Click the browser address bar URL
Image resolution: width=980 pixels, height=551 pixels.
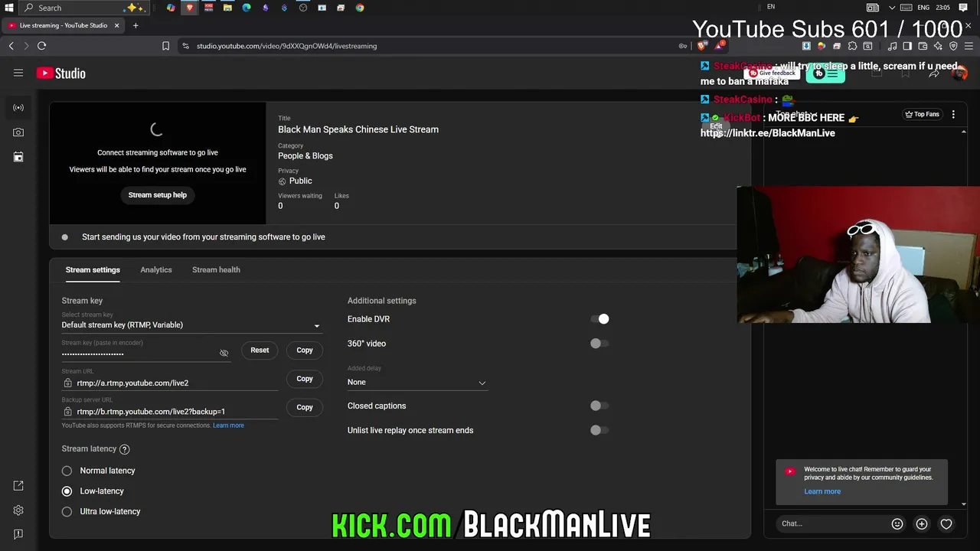[x=286, y=46]
